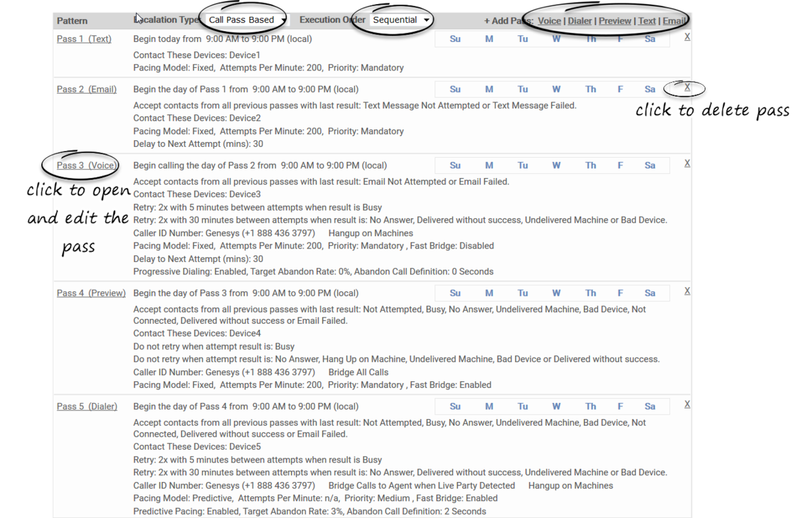Toggle Sunday for Pass 5

[455, 407]
